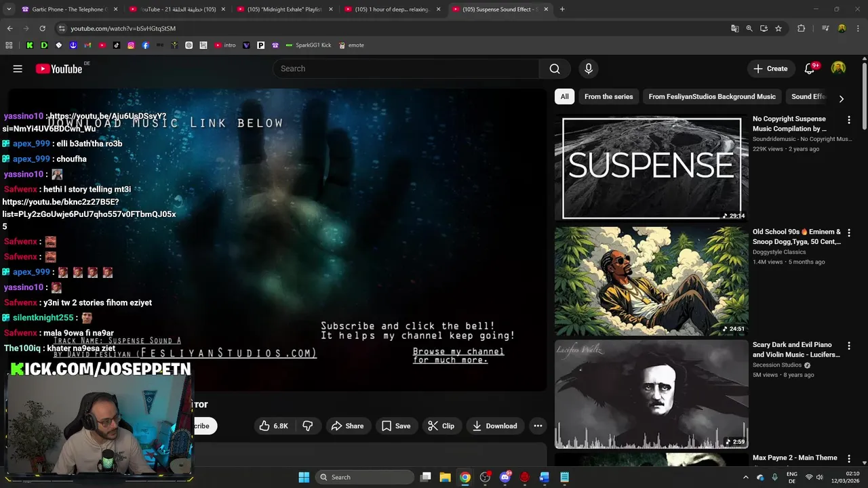Open the Snoop Dogg 90s mix thumbnail

click(652, 281)
